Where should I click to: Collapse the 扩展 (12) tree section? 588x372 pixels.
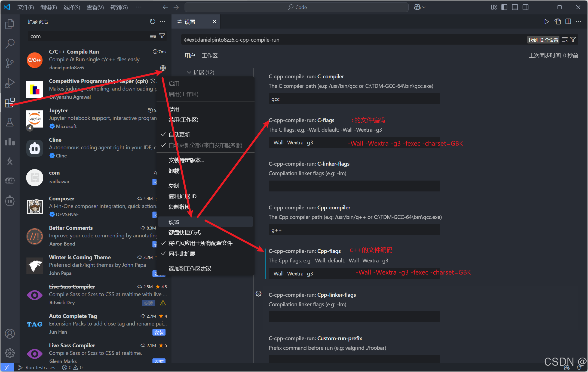click(x=189, y=72)
